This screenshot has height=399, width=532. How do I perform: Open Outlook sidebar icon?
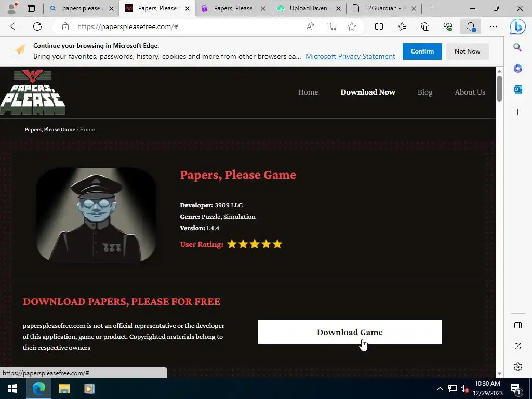click(518, 89)
